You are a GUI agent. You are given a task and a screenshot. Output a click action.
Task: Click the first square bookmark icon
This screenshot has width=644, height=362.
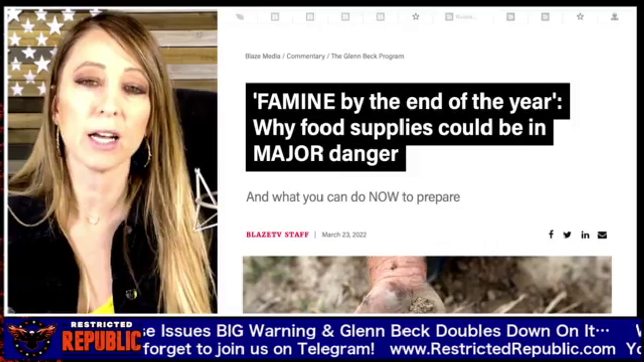[x=275, y=17]
